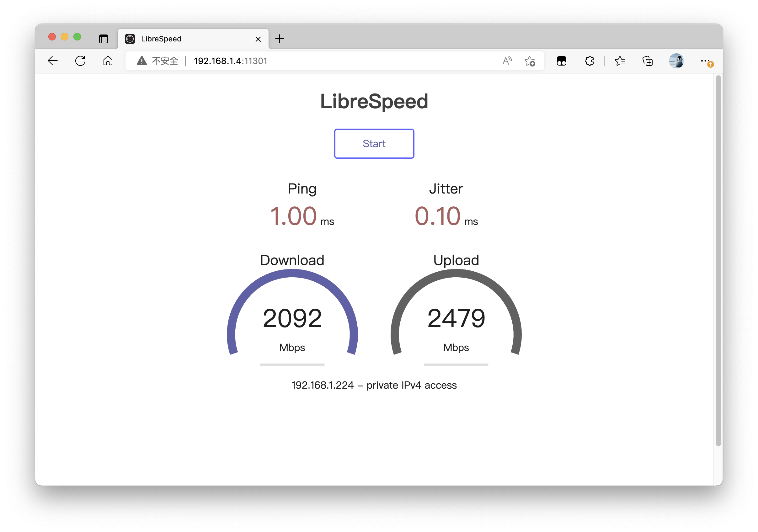The width and height of the screenshot is (758, 532).
Task: Open the Favorites list
Action: [620, 61]
